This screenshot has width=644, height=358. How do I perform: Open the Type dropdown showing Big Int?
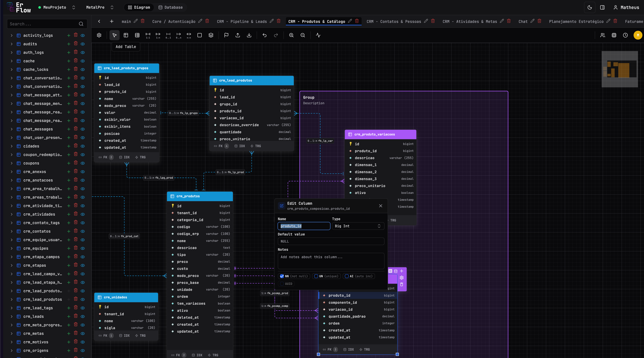pyautogui.click(x=358, y=226)
